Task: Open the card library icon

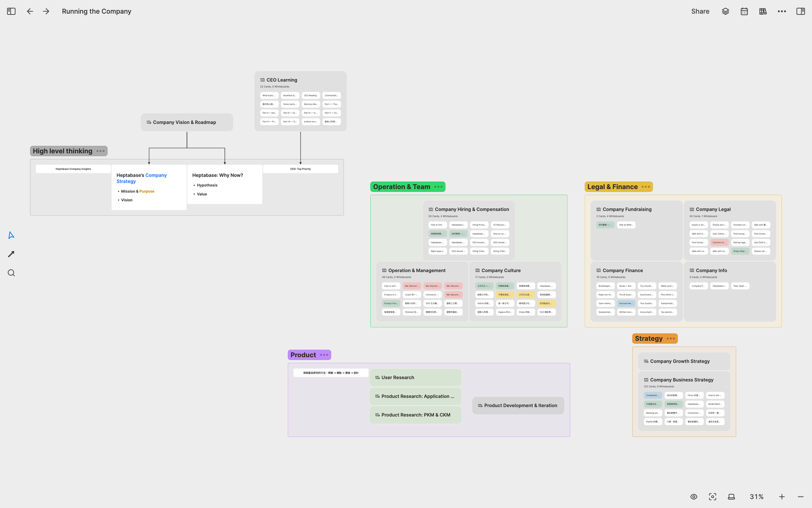Action: click(763, 11)
